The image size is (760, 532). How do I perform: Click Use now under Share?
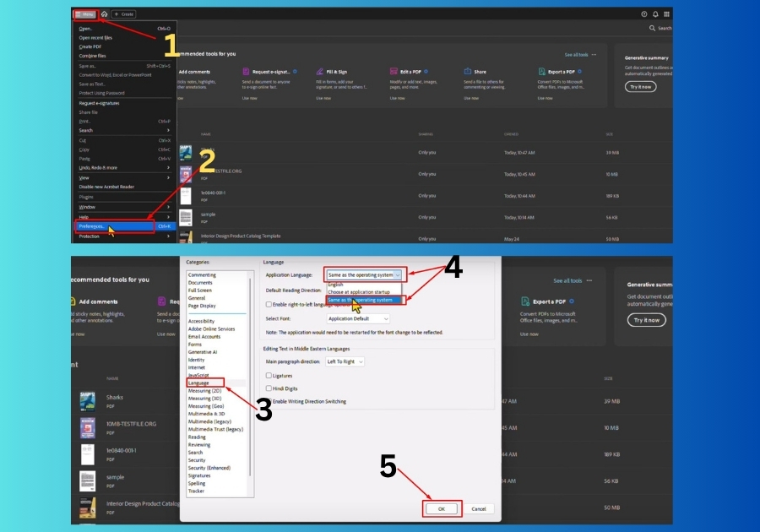tap(471, 98)
